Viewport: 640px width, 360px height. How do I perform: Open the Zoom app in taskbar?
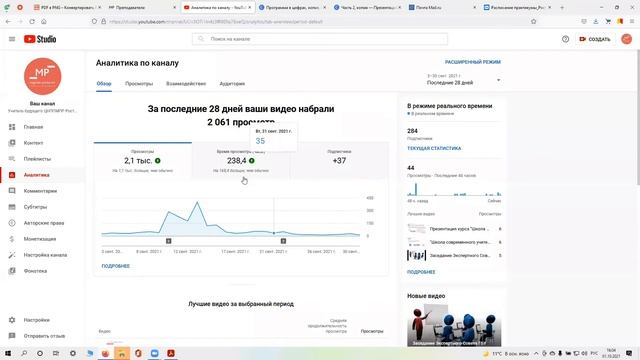click(x=154, y=353)
